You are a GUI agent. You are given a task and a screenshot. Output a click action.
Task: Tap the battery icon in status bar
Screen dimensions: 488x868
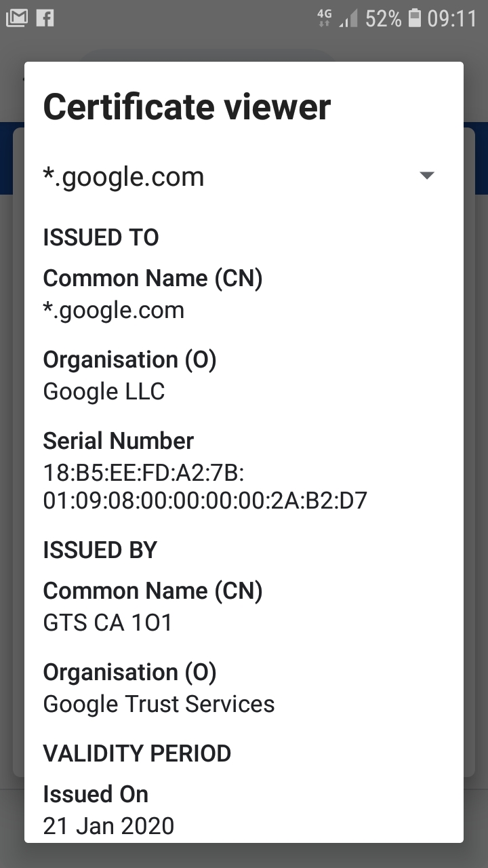coord(415,18)
